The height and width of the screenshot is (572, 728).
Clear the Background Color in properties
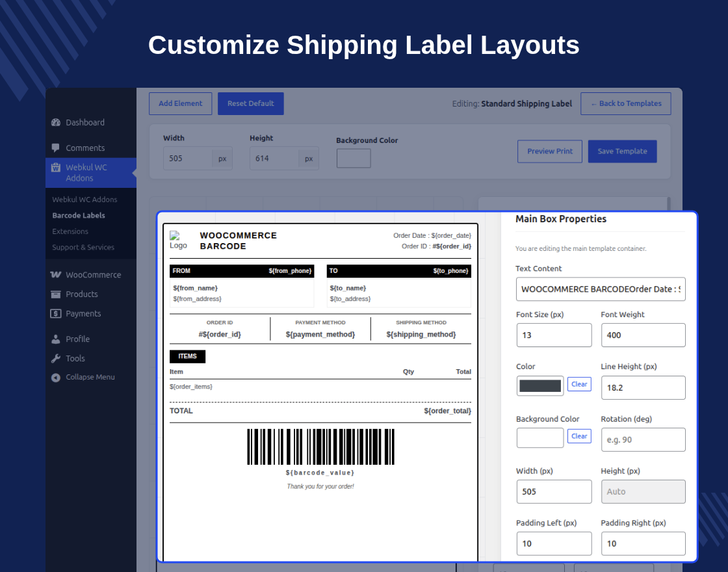coord(579,436)
